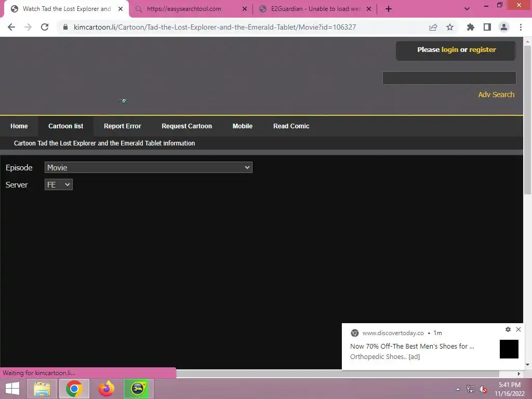Show hidden system tray icons
The width and height of the screenshot is (532, 399).
pyautogui.click(x=458, y=389)
